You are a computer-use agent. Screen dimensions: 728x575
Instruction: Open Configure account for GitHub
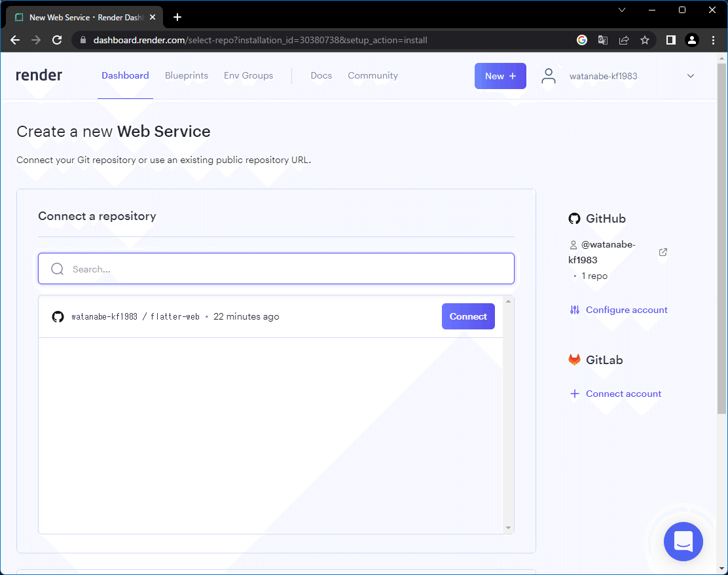point(627,310)
